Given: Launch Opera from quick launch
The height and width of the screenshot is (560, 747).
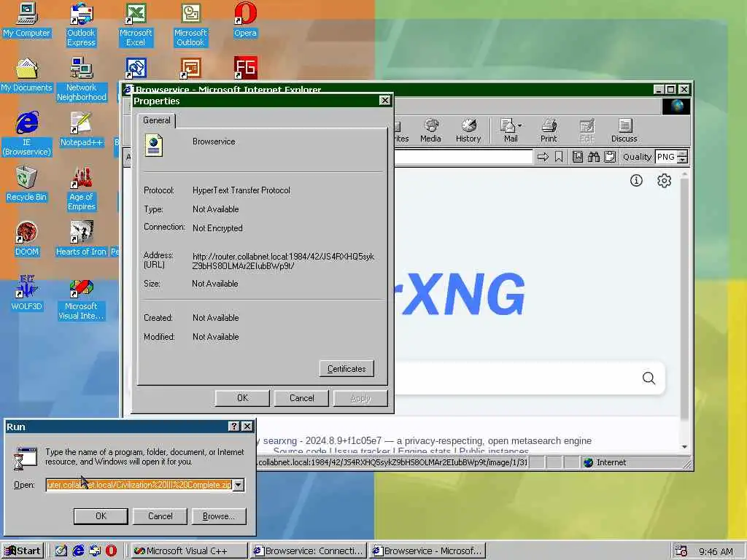Looking at the screenshot, I should click(x=111, y=551).
